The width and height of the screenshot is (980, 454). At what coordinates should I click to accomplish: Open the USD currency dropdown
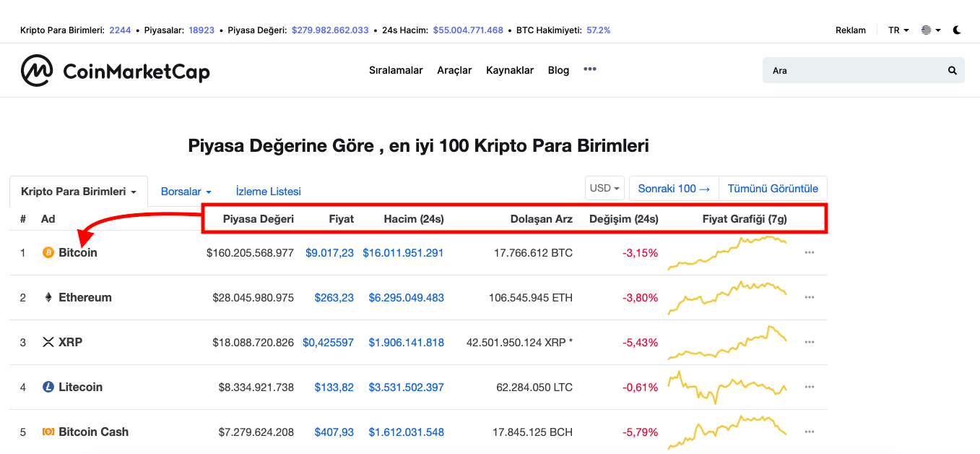pyautogui.click(x=604, y=187)
